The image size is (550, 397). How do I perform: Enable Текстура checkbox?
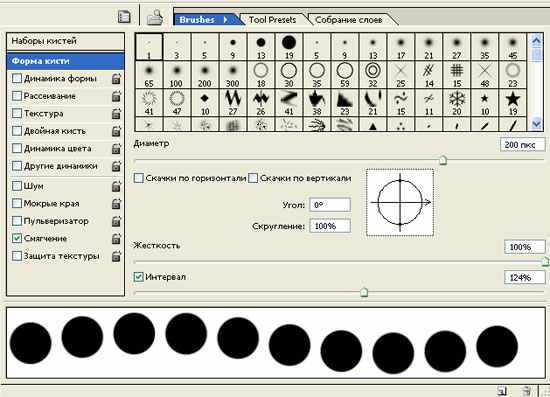[16, 113]
